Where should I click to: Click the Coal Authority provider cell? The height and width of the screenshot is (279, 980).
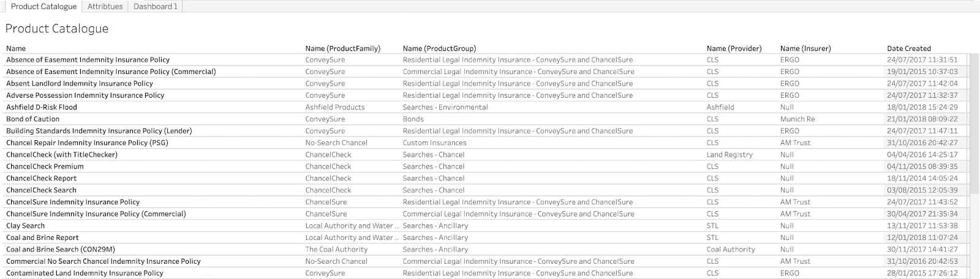(x=731, y=249)
